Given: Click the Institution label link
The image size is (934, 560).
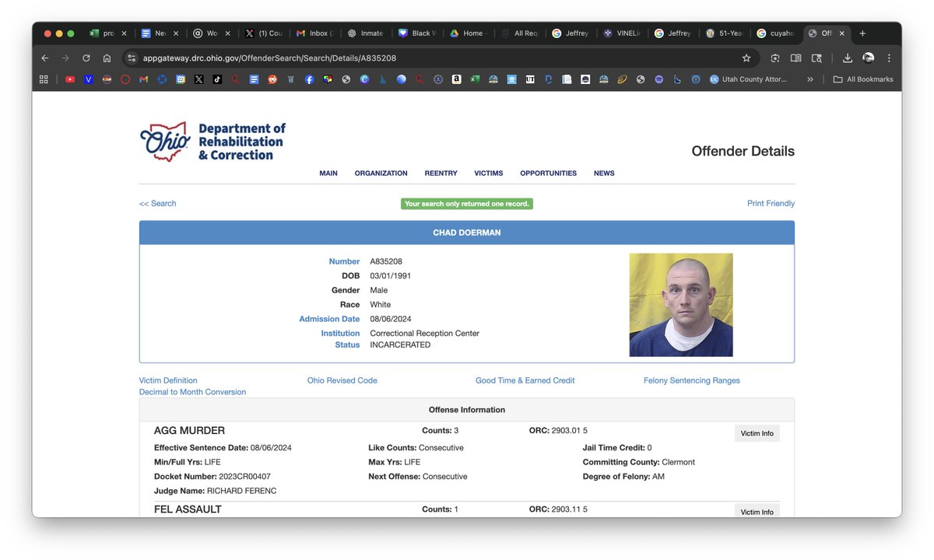Looking at the screenshot, I should 340,334.
